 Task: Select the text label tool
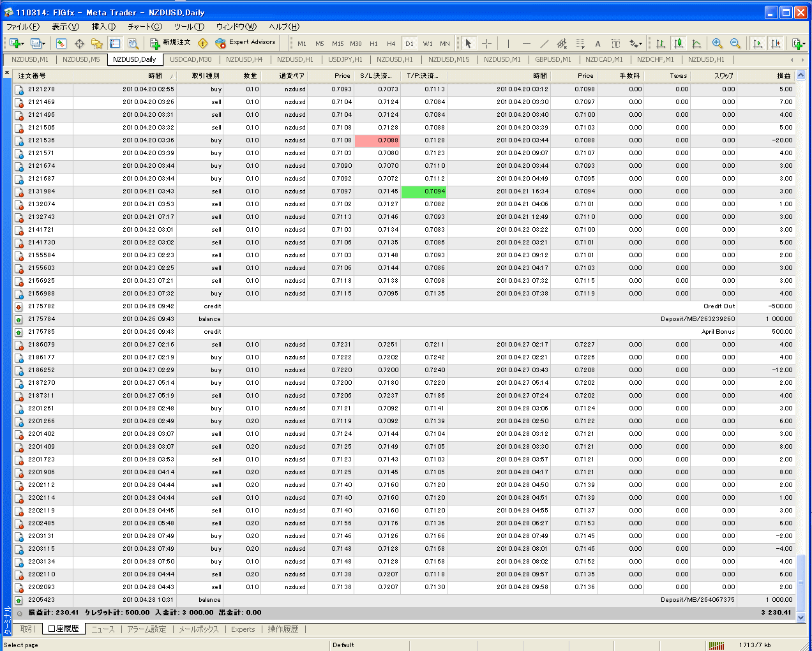pyautogui.click(x=615, y=43)
